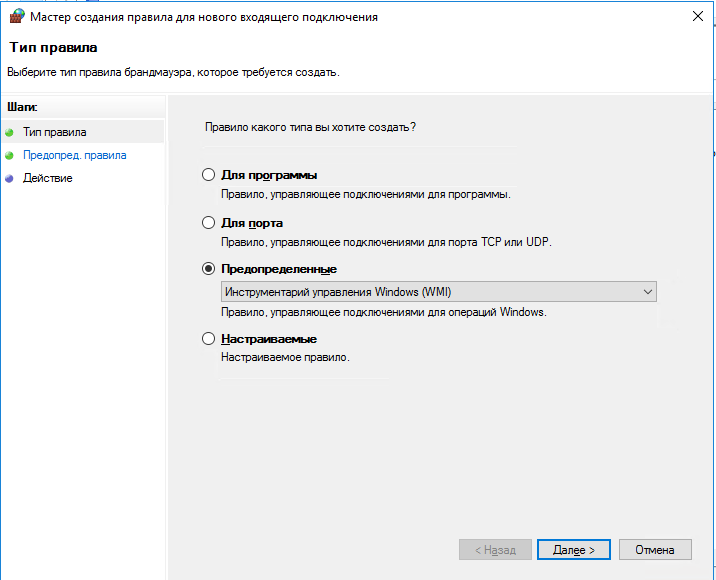This screenshot has width=716, height=580.
Task: Click the greyed-out '< Назад' button
Action: click(495, 550)
